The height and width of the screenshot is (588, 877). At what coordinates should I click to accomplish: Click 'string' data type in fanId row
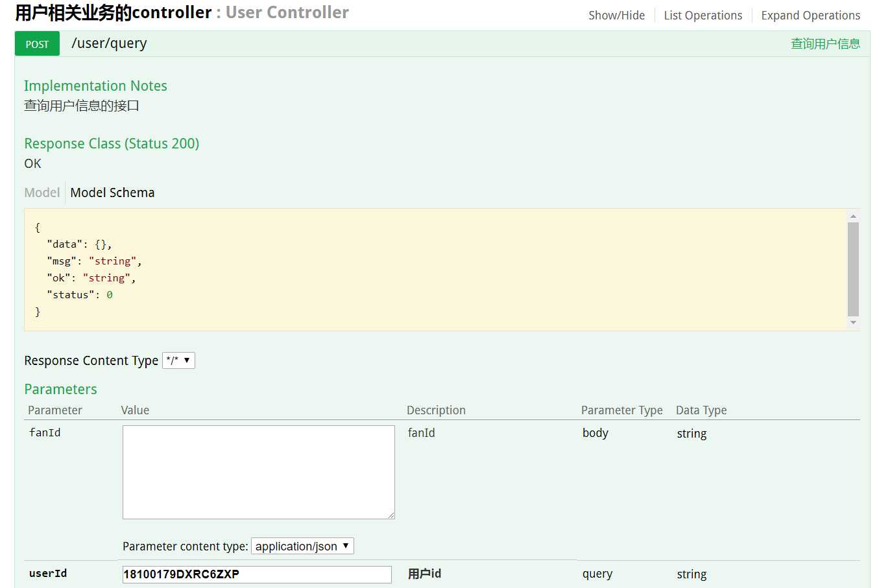(x=691, y=434)
